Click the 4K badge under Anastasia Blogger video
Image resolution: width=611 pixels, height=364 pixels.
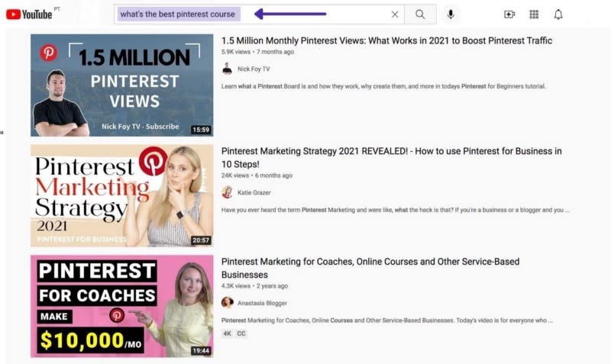point(227,333)
